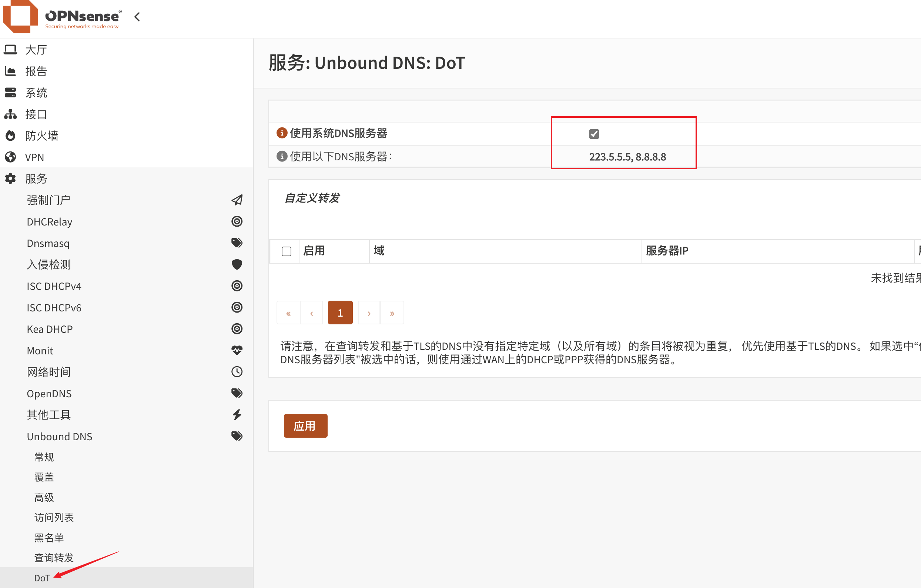Uncheck the 使用系统DNS服务器 checkbox
Viewport: 921px width, 588px height.
coord(594,134)
